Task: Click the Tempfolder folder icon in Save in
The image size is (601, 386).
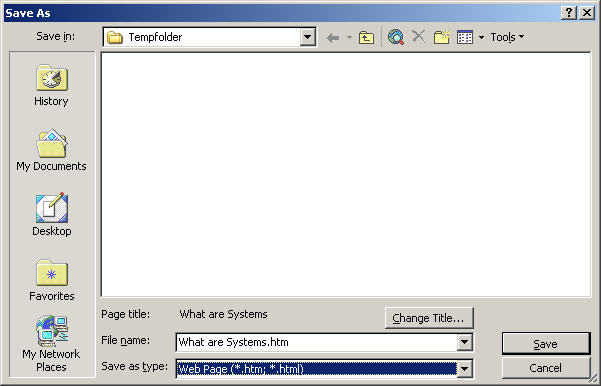Action: tap(115, 37)
